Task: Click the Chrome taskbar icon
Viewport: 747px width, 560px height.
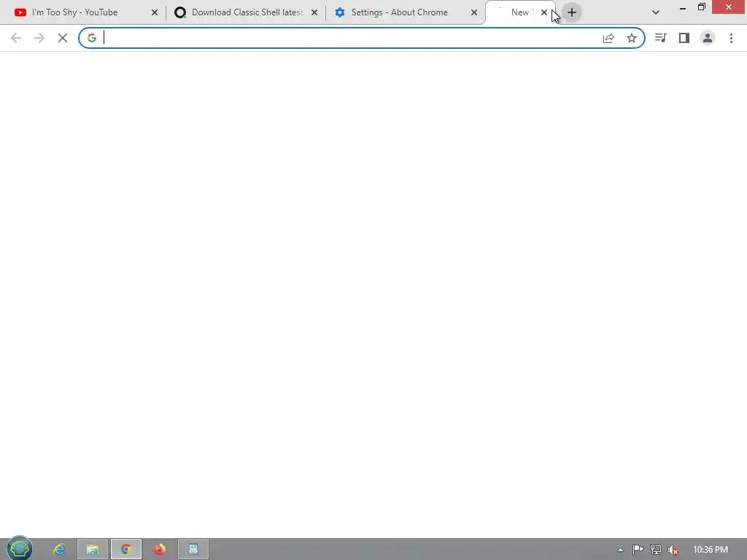Action: (126, 549)
